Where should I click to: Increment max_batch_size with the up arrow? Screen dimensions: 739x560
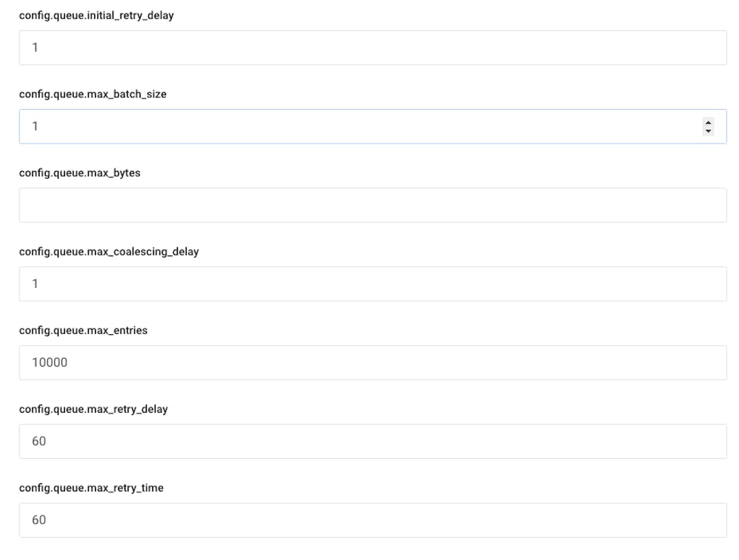tap(708, 123)
